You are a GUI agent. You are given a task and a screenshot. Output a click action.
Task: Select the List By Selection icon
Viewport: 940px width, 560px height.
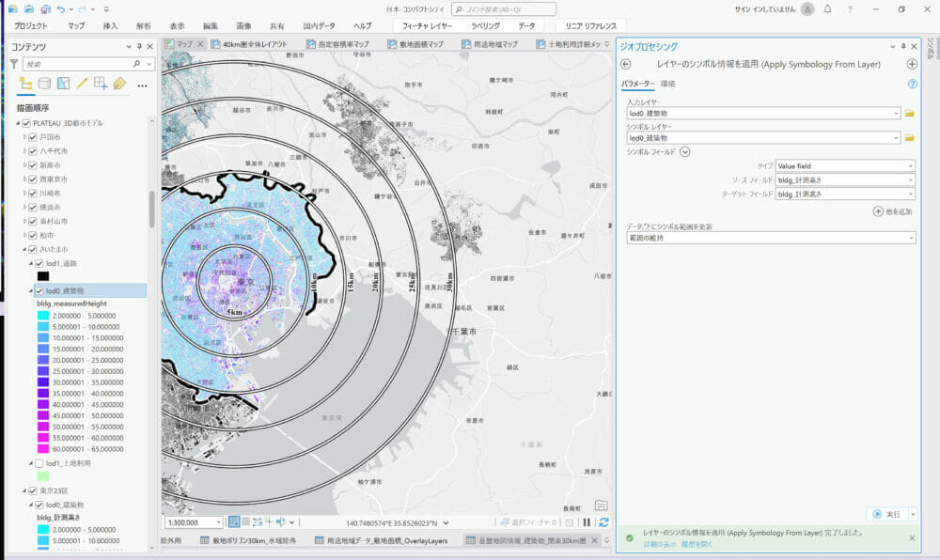[63, 84]
